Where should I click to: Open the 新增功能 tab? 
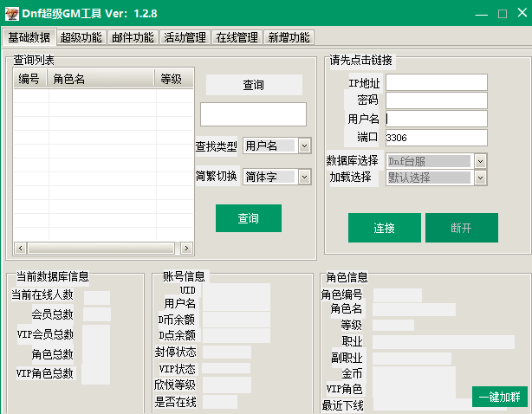289,37
